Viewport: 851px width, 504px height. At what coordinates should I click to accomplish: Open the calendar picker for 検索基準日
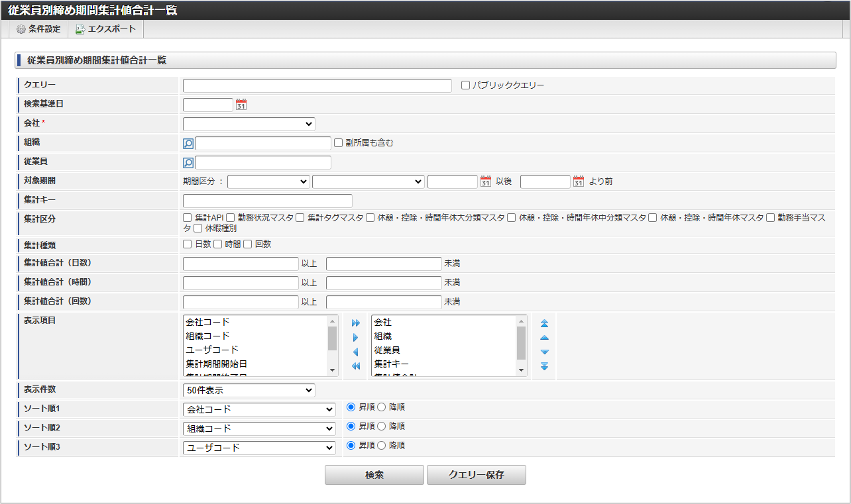pos(241,104)
